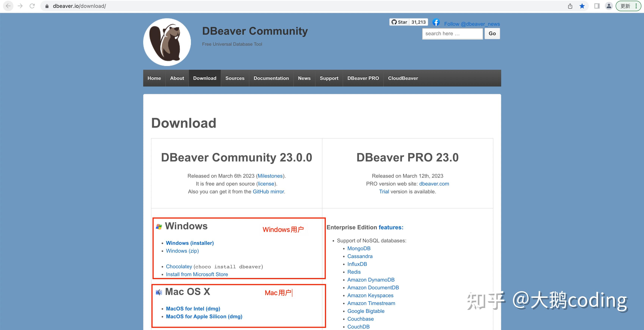
Task: Reload the page using refresh icon
Action: pos(32,6)
